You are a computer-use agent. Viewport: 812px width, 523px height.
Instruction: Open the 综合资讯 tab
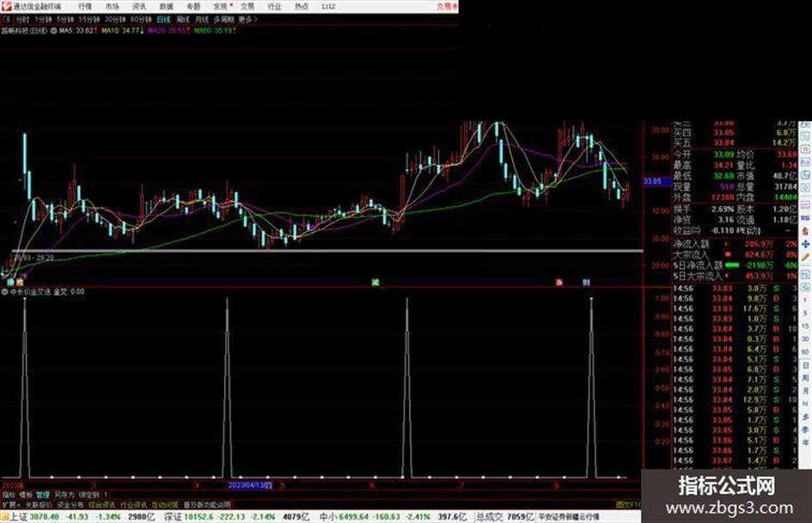(x=102, y=504)
